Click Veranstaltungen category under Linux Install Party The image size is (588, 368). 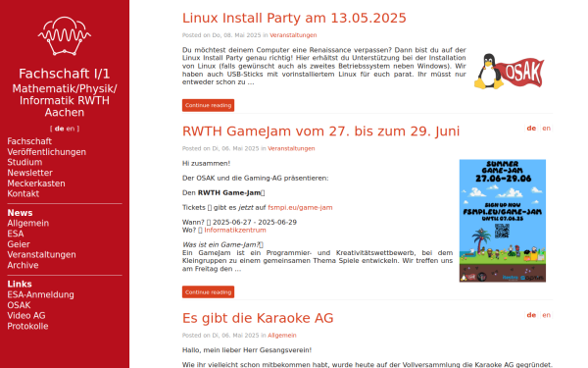[293, 35]
